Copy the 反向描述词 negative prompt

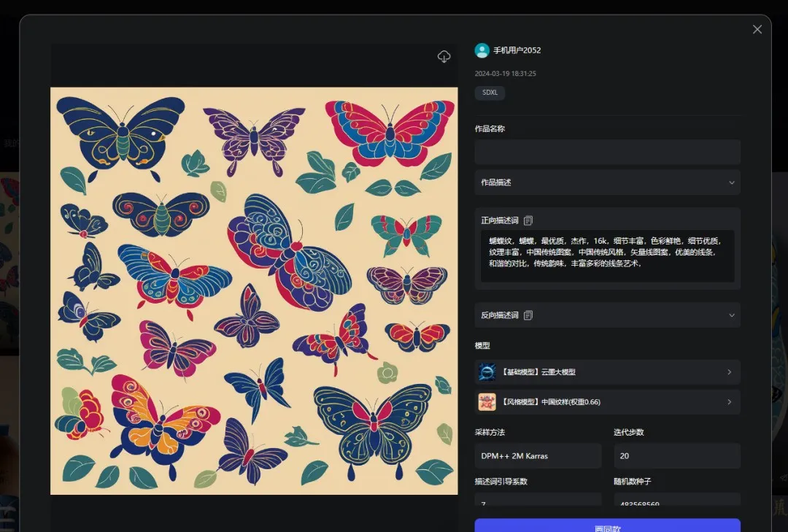[x=528, y=315]
